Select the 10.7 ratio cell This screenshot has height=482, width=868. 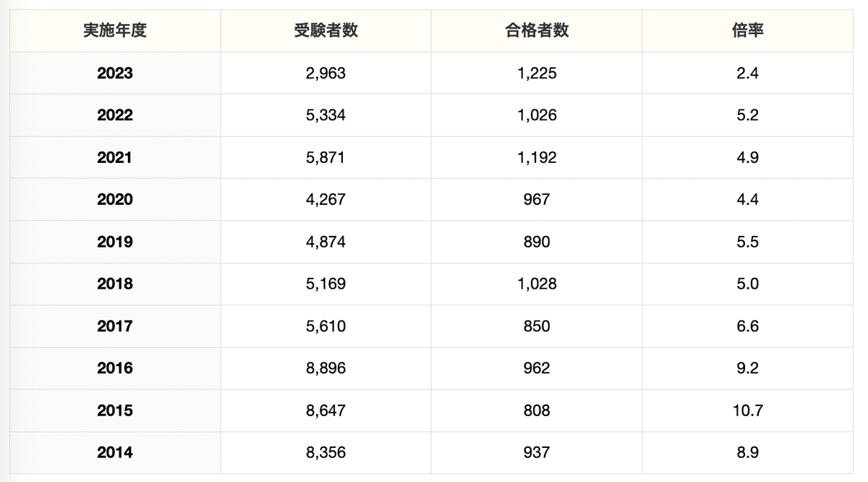[747, 410]
